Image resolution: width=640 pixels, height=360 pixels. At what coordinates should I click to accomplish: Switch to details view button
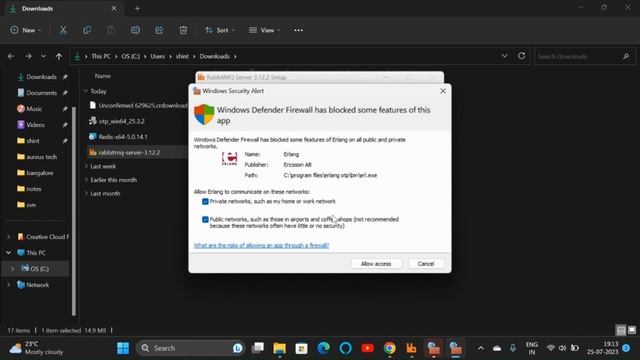621,330
